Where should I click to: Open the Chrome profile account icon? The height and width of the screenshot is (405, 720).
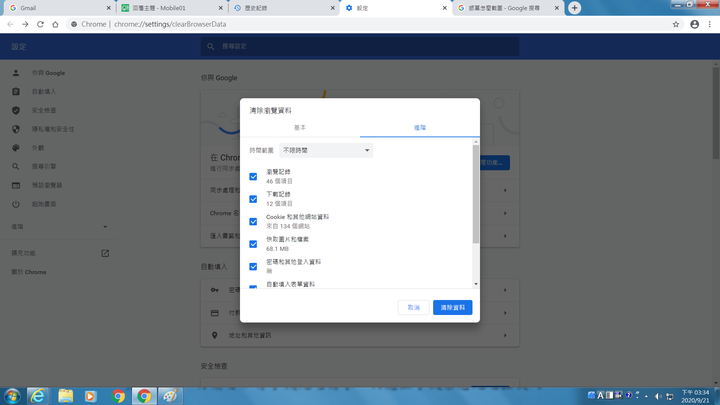click(x=694, y=24)
